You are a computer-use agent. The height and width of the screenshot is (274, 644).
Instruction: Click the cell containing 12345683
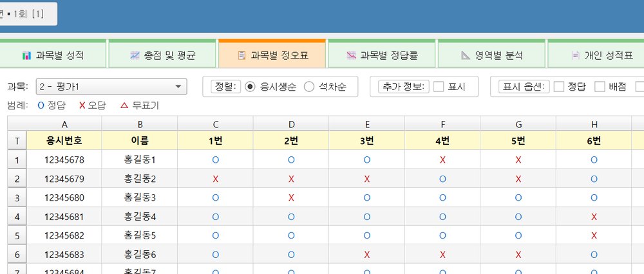pyautogui.click(x=64, y=254)
